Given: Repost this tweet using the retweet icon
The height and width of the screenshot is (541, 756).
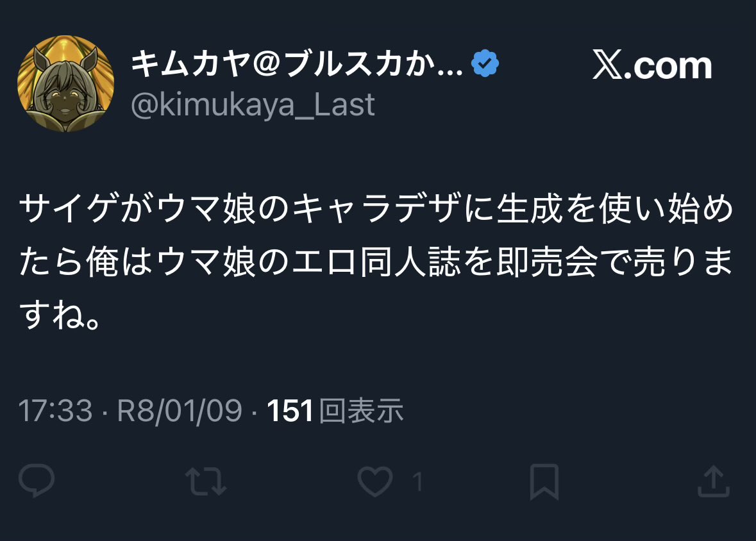Looking at the screenshot, I should 205,482.
